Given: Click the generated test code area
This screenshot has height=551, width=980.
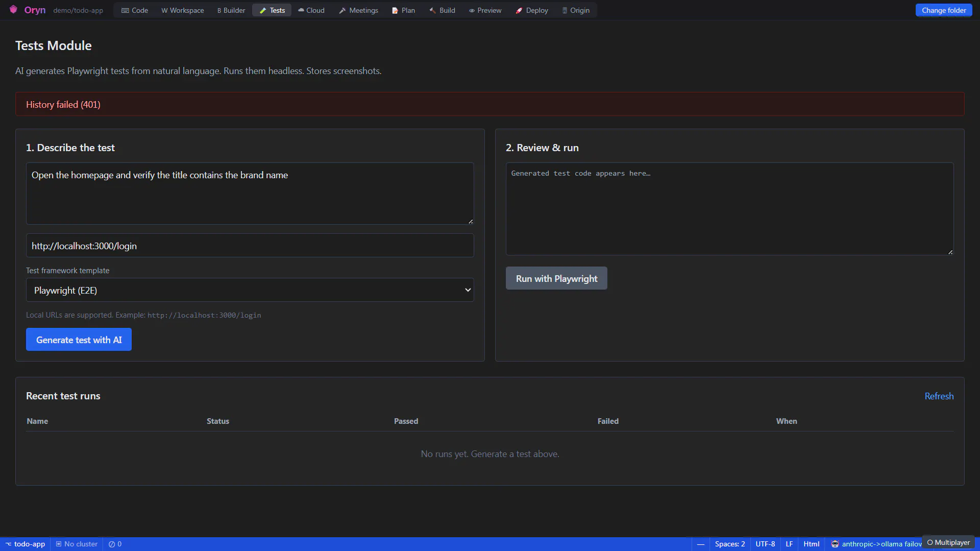Looking at the screenshot, I should 729,209.
